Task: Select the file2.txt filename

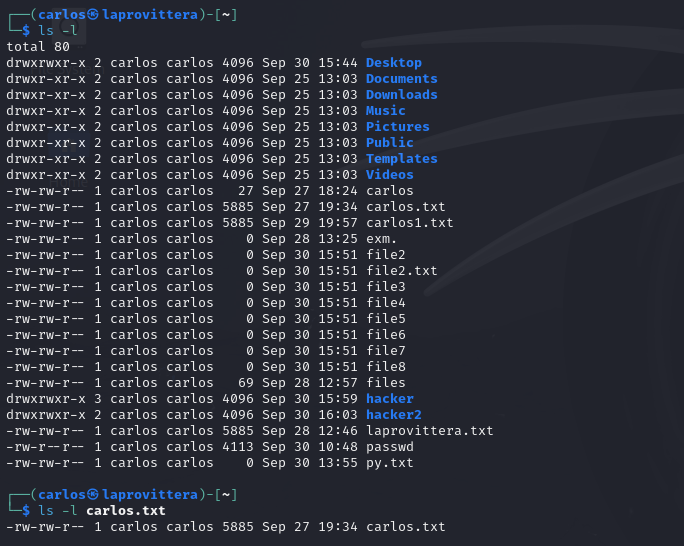Action: click(401, 271)
